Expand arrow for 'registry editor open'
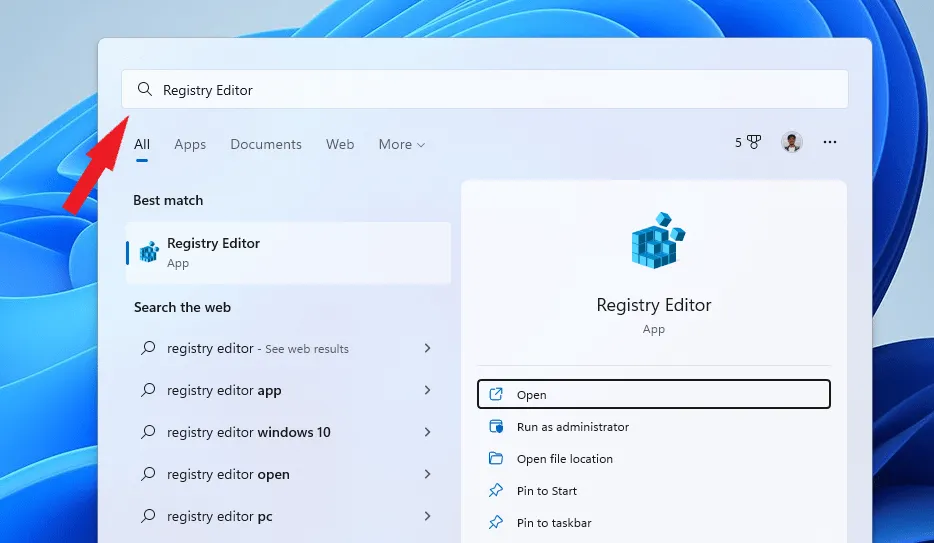The height and width of the screenshot is (543, 934). [x=427, y=475]
